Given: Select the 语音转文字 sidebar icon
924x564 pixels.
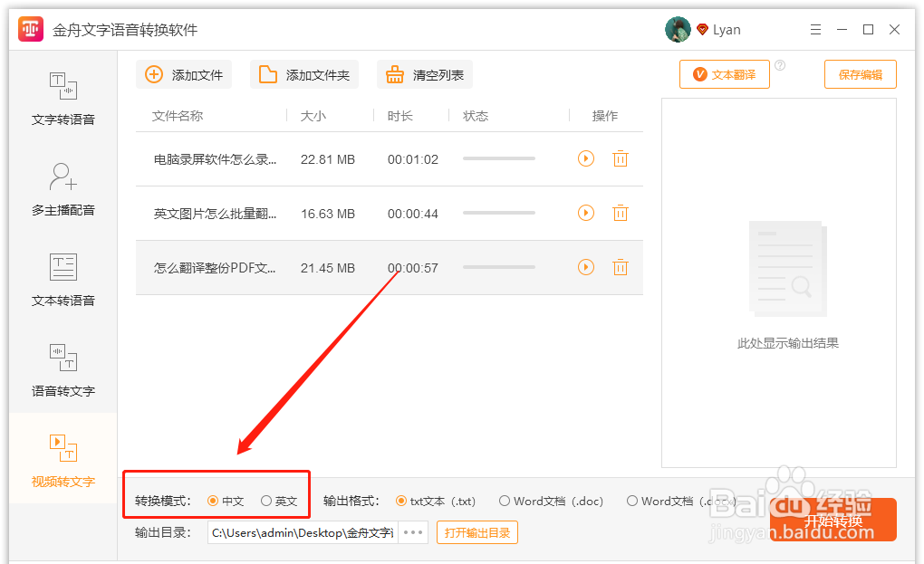Looking at the screenshot, I should [62, 358].
